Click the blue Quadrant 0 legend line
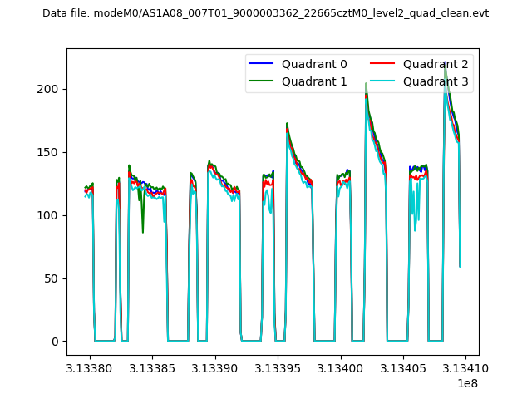Image resolution: width=532 pixels, height=399 pixels. tap(261, 64)
